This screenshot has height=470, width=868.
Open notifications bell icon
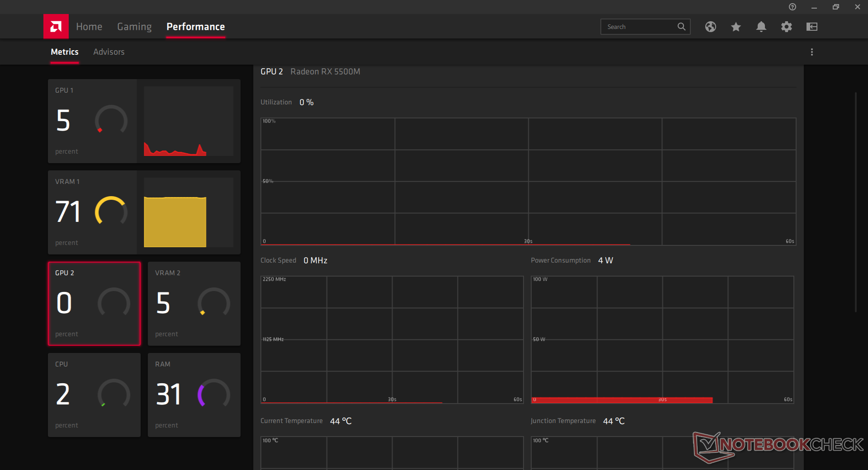[x=761, y=27]
